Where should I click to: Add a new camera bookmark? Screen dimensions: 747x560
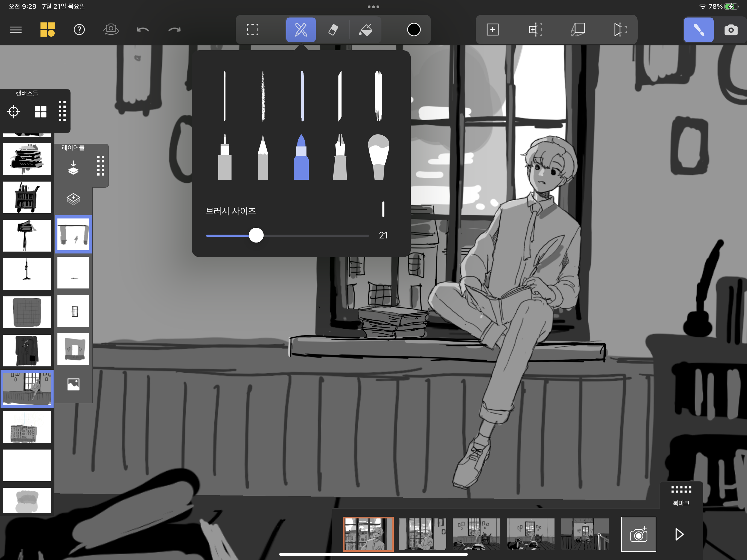(639, 534)
